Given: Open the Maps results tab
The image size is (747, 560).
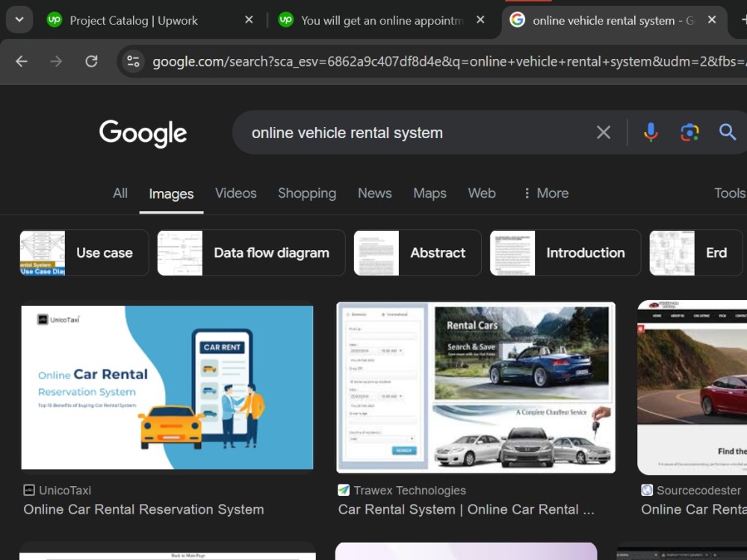Looking at the screenshot, I should 430,193.
